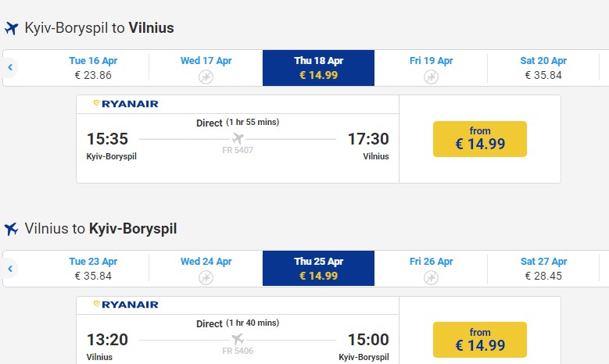Choose outbound fare from € 14.99

pyautogui.click(x=480, y=139)
